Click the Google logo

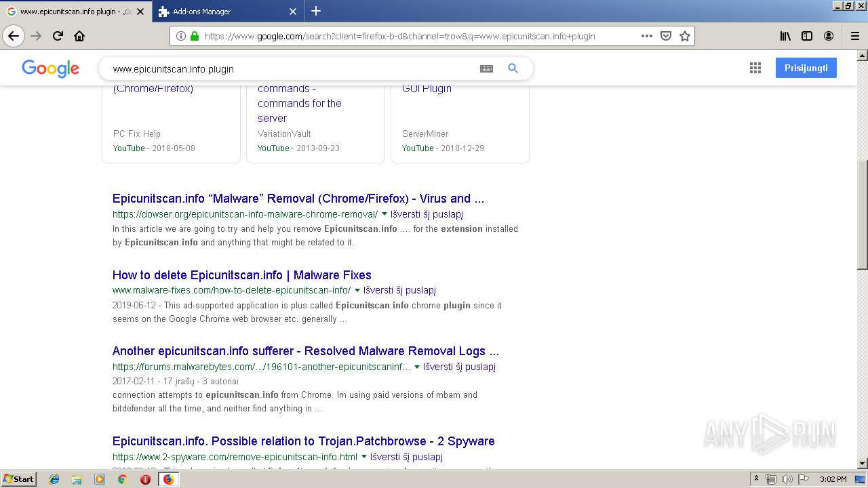pyautogui.click(x=51, y=68)
